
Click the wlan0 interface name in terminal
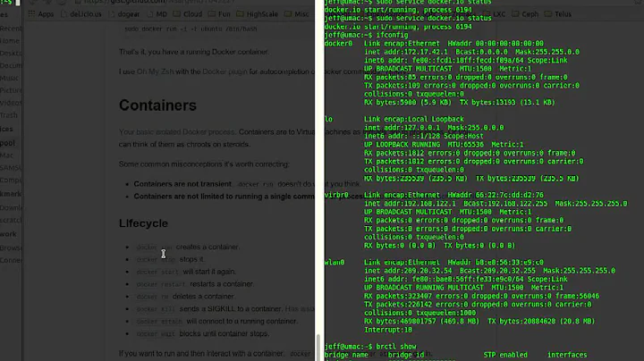(335, 263)
